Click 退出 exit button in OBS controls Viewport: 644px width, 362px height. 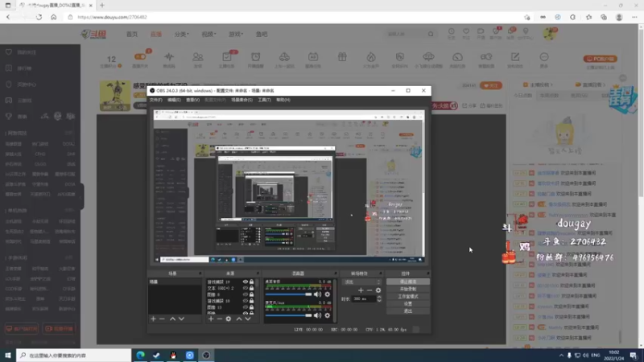point(408,311)
